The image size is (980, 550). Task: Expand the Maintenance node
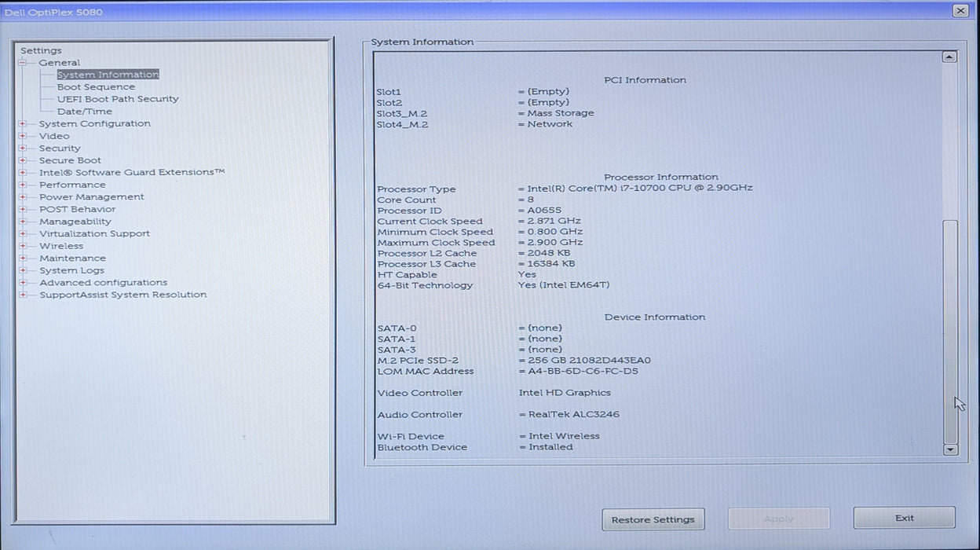coord(23,258)
